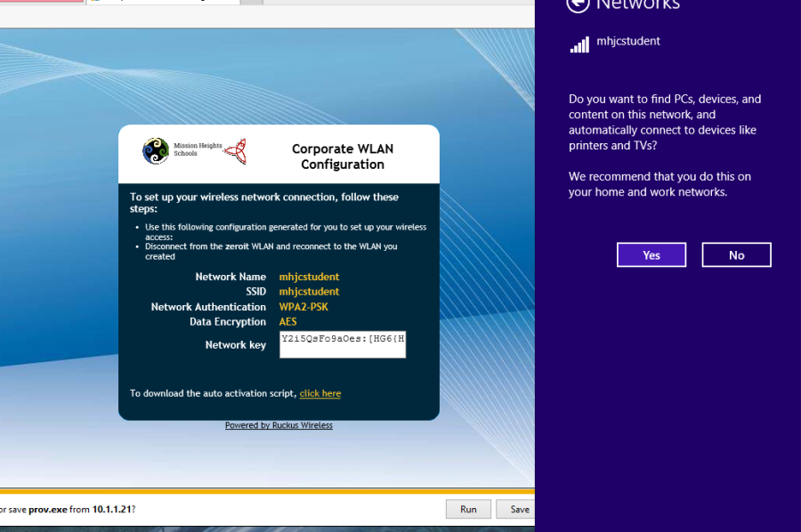Open a new tab with small blank tab button

click(253, 2)
